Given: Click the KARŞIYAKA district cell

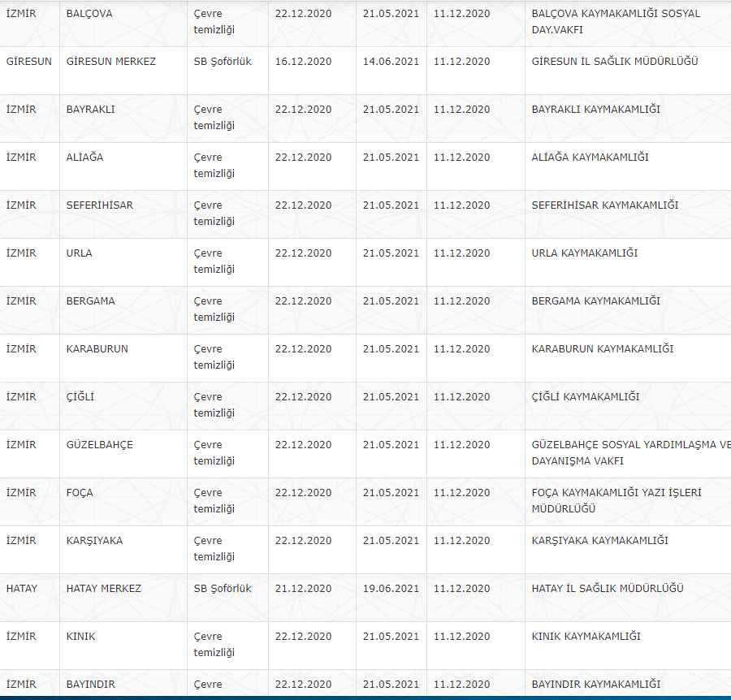Looking at the screenshot, I should (x=94, y=541).
